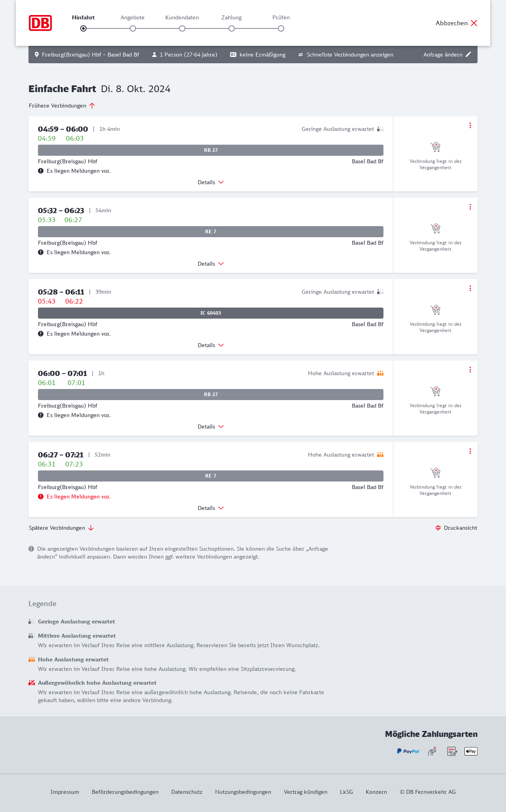Select the Zahlung step circle
Screen dimensions: 506x812
point(232,28)
